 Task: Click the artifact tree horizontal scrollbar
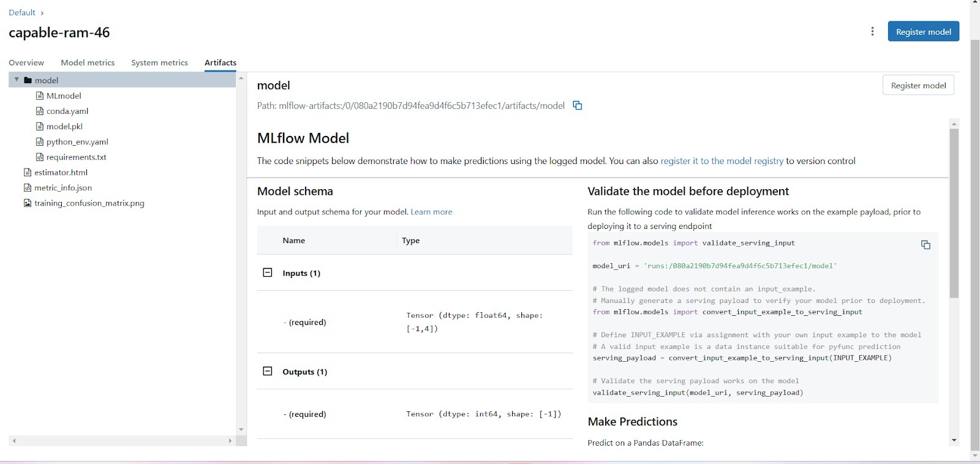122,441
